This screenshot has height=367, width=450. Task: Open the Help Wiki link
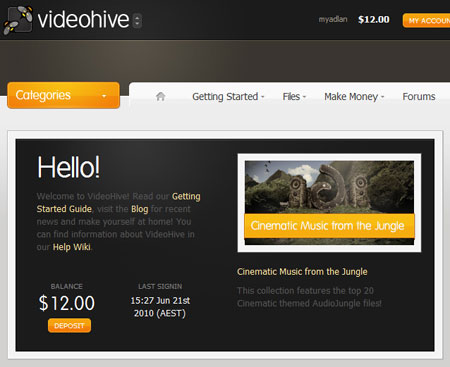72,247
